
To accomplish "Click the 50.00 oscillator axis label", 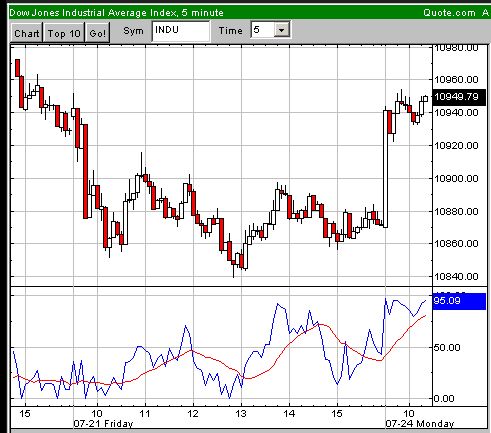I will tap(447, 348).
